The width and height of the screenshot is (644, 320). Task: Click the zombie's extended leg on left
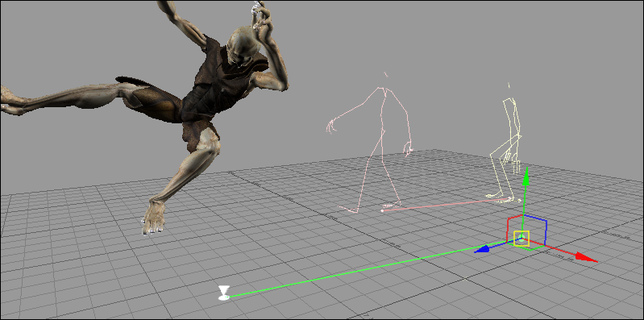[61, 98]
